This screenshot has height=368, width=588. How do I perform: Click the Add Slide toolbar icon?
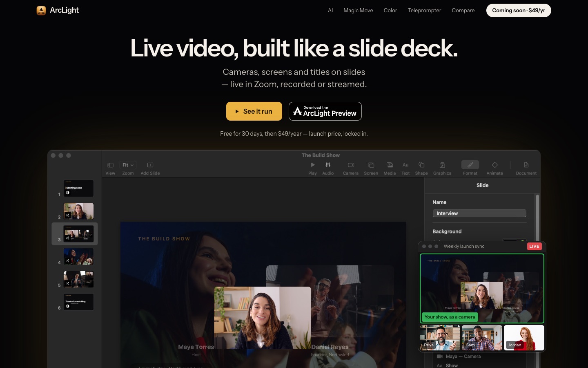coord(150,165)
